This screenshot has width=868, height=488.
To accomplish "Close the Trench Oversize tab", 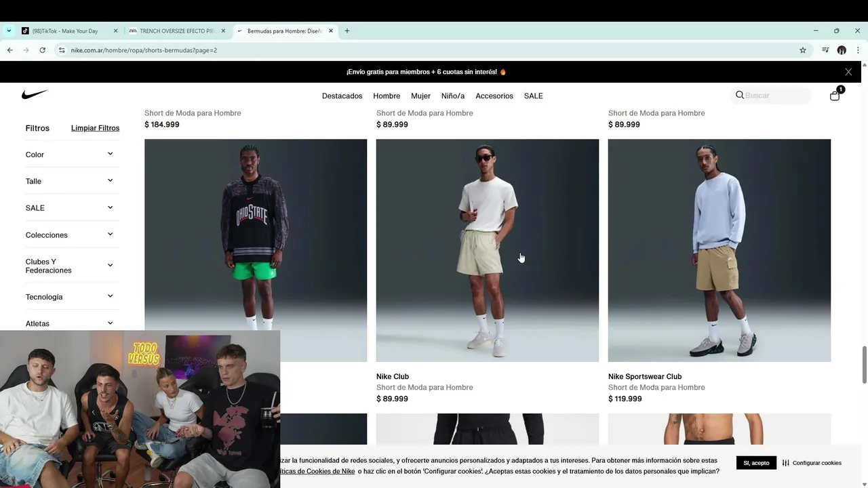I will click(223, 31).
